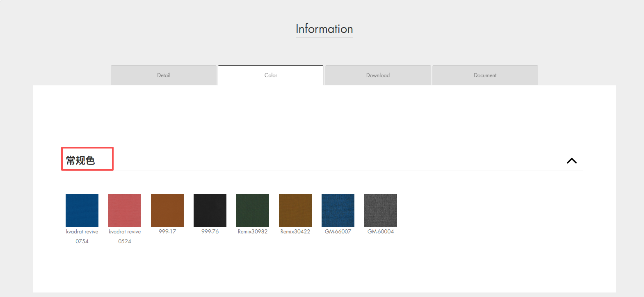Click the Information page heading
This screenshot has width=644, height=297.
pyautogui.click(x=324, y=29)
